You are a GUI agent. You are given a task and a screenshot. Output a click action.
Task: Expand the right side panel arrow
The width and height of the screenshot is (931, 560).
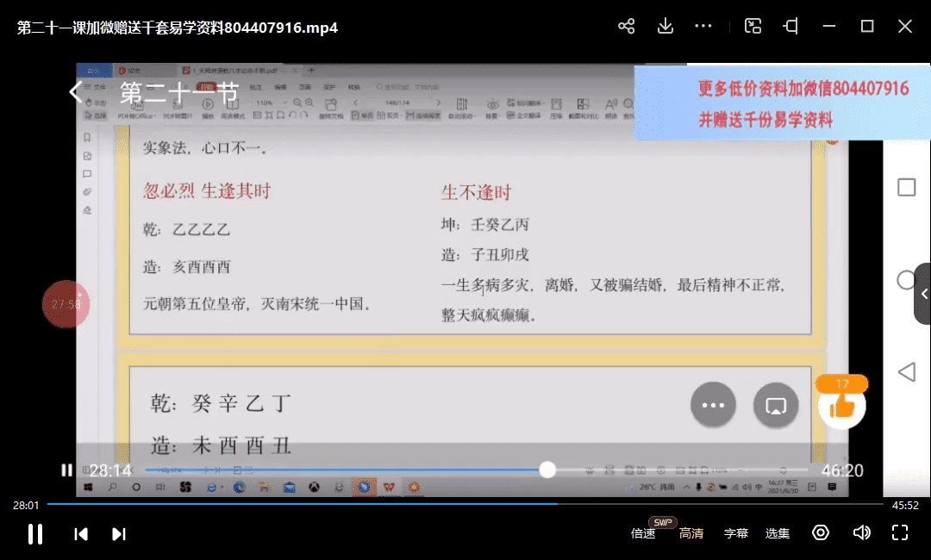click(923, 294)
